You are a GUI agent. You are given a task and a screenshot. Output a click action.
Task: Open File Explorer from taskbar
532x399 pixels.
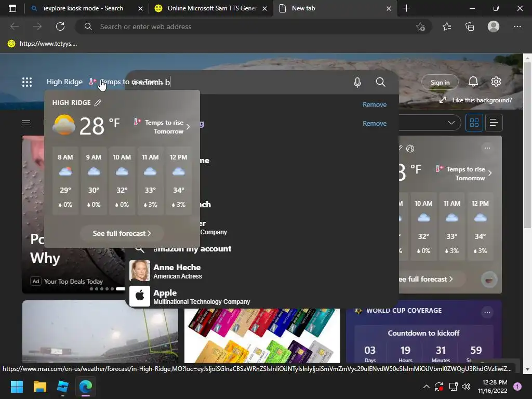[40, 387]
